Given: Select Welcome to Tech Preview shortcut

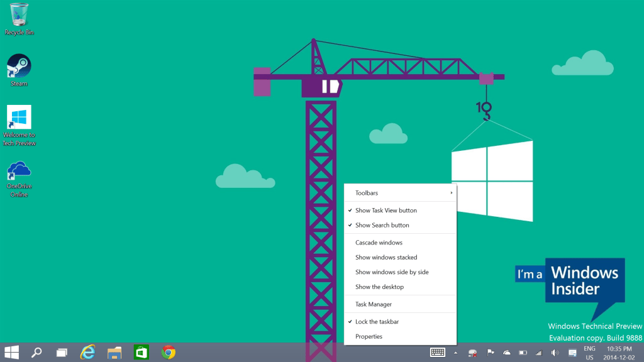Looking at the screenshot, I should click(x=19, y=125).
